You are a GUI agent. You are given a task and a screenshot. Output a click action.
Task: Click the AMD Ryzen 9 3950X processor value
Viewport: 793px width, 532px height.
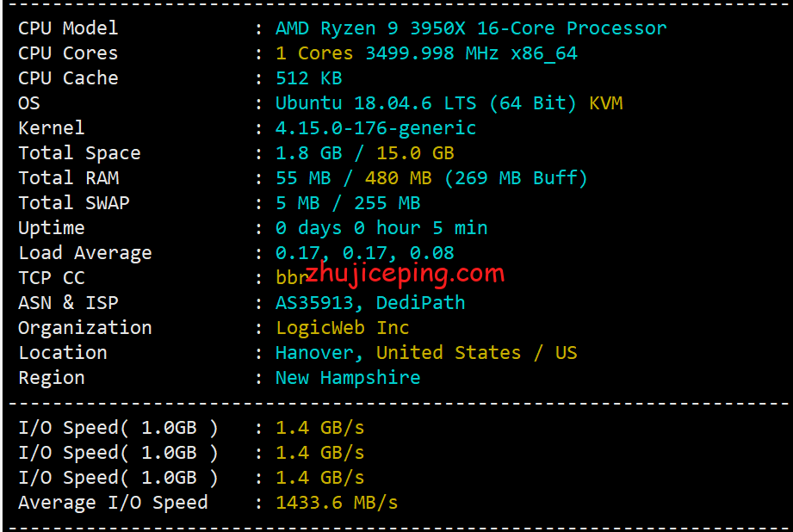pos(470,28)
